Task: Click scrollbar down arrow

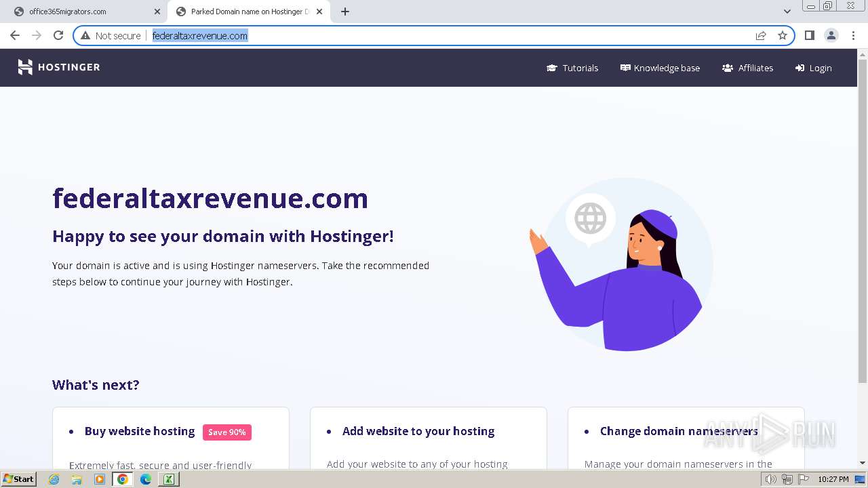Action: pos(863,463)
